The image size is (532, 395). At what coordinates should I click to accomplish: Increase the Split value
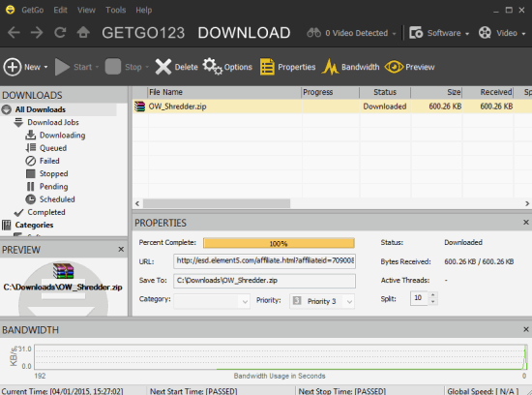point(433,295)
